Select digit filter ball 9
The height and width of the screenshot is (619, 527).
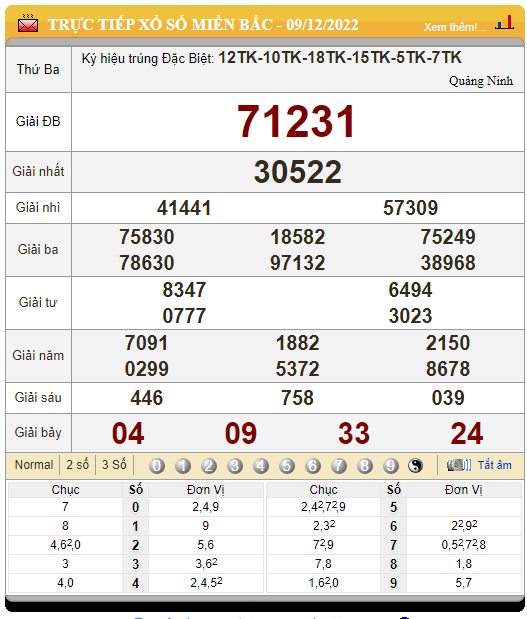(390, 466)
